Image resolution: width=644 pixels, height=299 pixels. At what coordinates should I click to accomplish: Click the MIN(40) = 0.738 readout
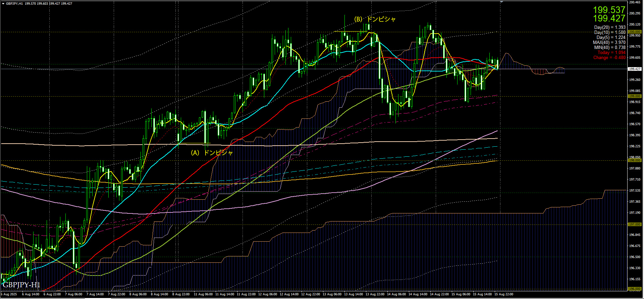pos(610,48)
